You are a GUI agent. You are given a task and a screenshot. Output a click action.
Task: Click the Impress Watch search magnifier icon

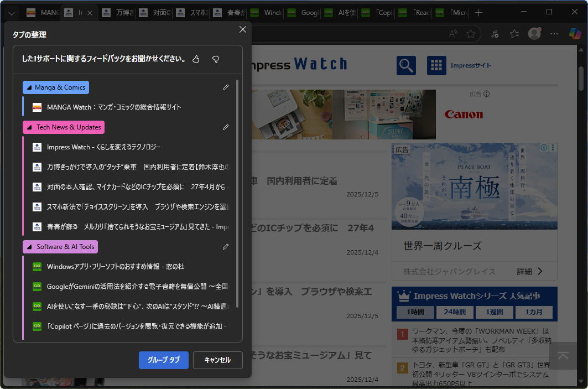pyautogui.click(x=405, y=65)
